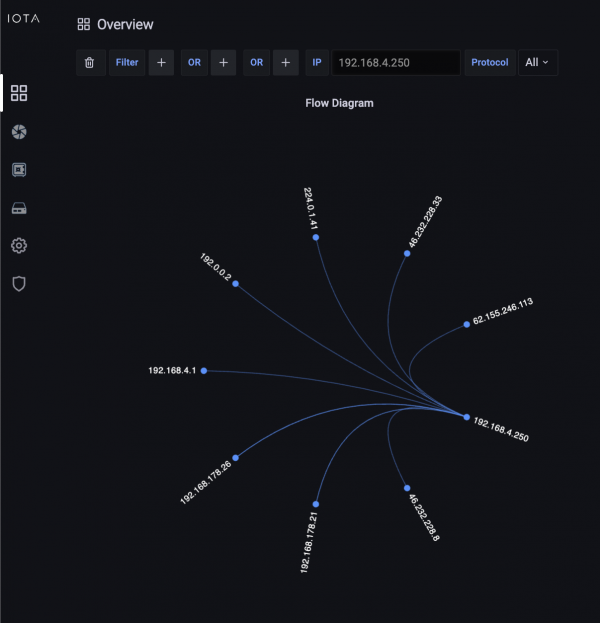Click plus button next to Filter
600x623 pixels.
click(x=161, y=62)
